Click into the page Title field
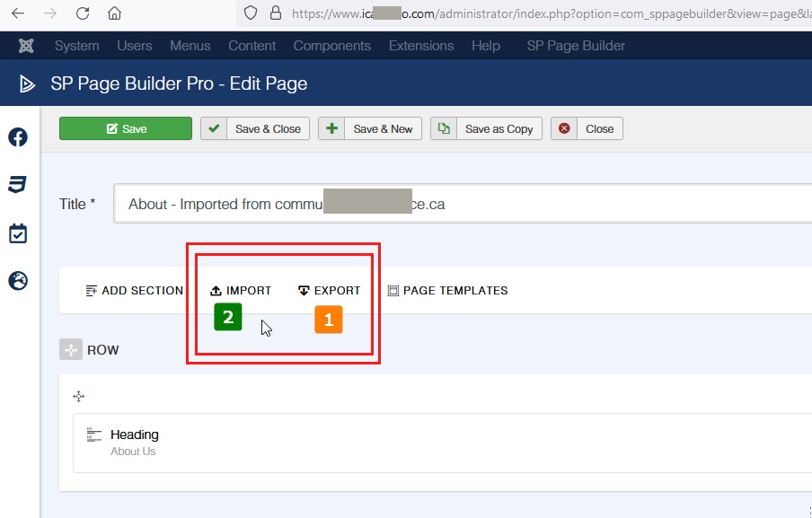The width and height of the screenshot is (812, 518). pos(463,204)
